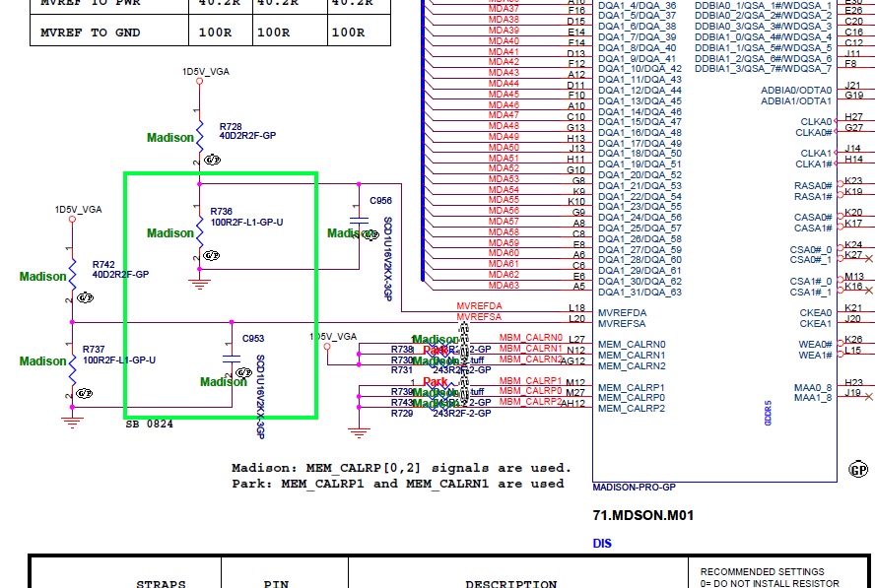Screen dimensions: 875x588
Task: Click the ground symbol below R736
Action: pyautogui.click(x=200, y=284)
